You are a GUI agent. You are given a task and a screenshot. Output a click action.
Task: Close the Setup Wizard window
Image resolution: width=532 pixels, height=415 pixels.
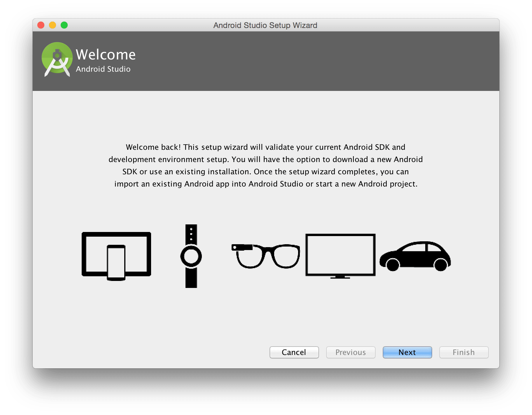(41, 25)
